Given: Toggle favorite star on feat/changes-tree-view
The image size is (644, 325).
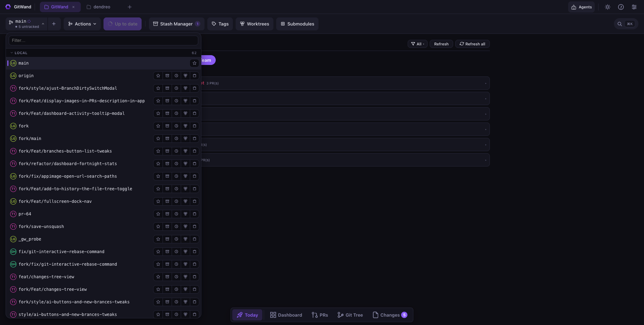Looking at the screenshot, I should pyautogui.click(x=158, y=277).
